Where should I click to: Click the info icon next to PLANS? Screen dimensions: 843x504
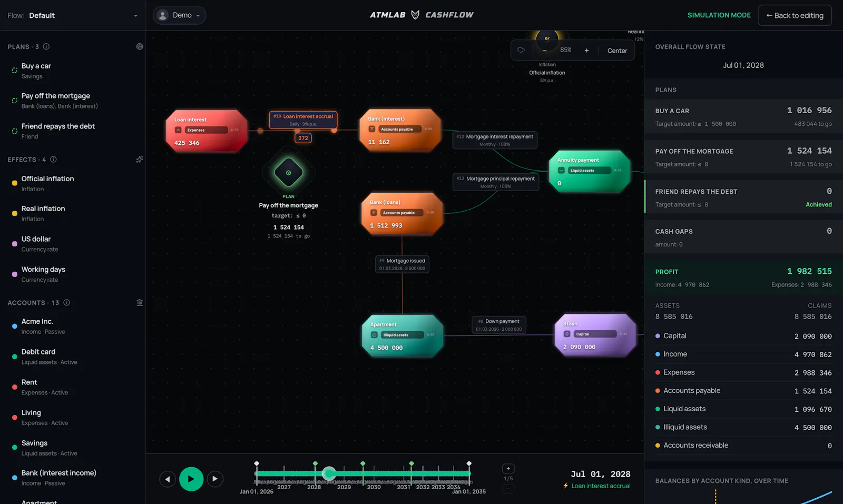pos(46,47)
